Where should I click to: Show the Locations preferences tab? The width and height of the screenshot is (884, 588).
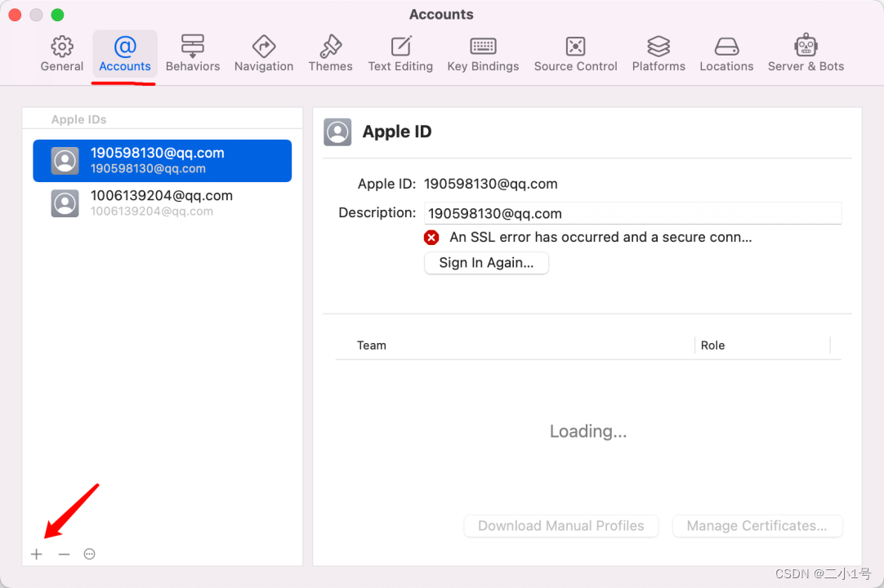726,55
